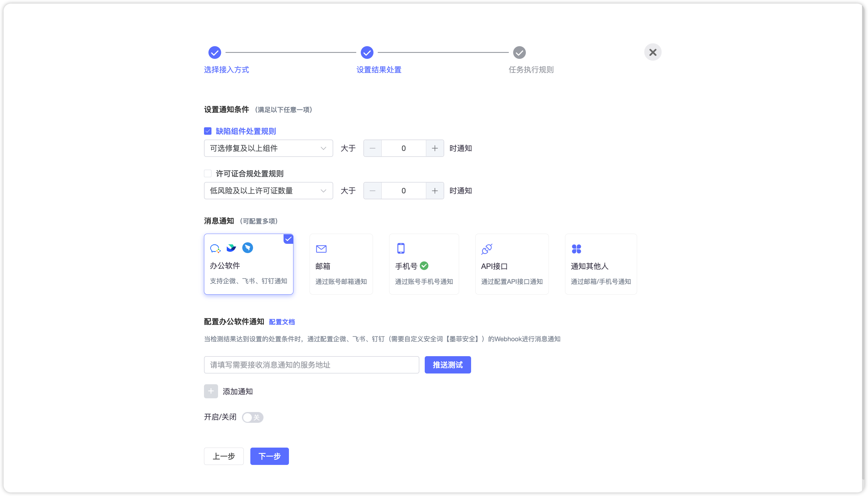Enable 许可证合规处置规则 checkbox

[x=208, y=174]
